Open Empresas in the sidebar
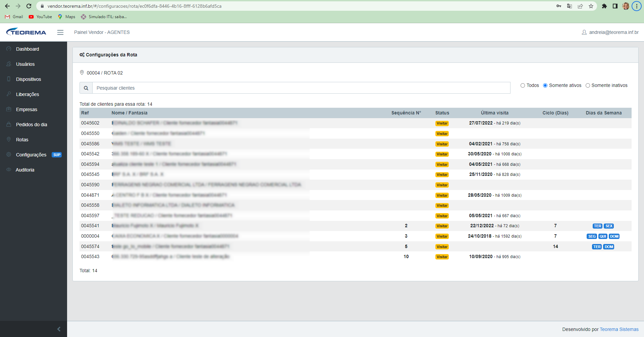This screenshot has width=644, height=337. [x=34, y=109]
